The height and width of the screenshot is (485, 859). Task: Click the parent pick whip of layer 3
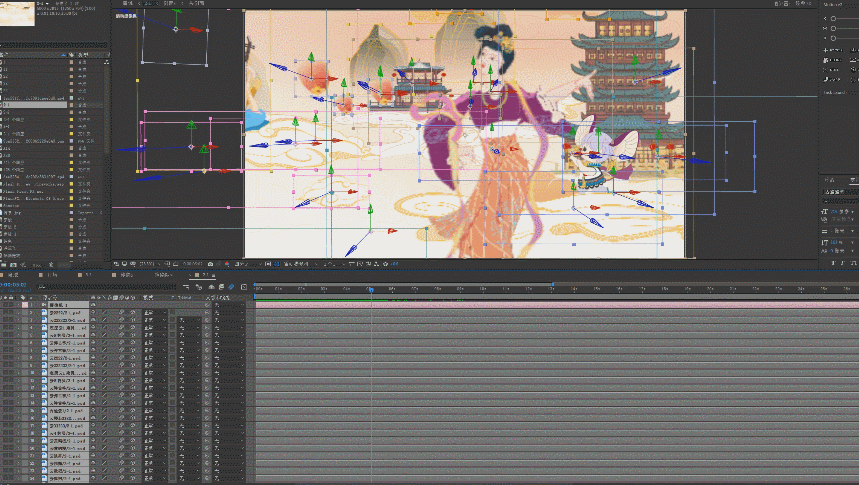[x=207, y=319]
